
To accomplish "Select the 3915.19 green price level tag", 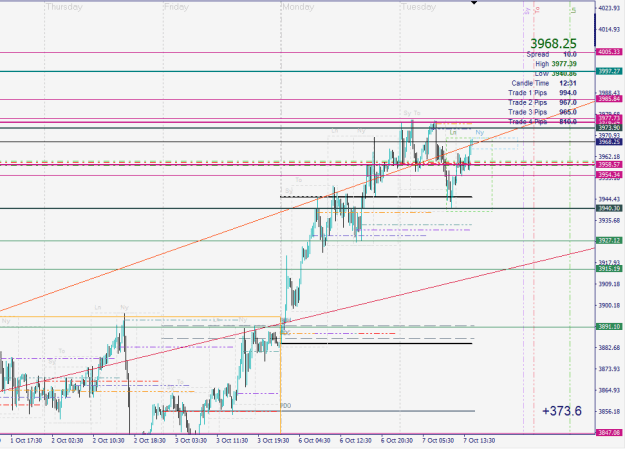I will [x=609, y=269].
